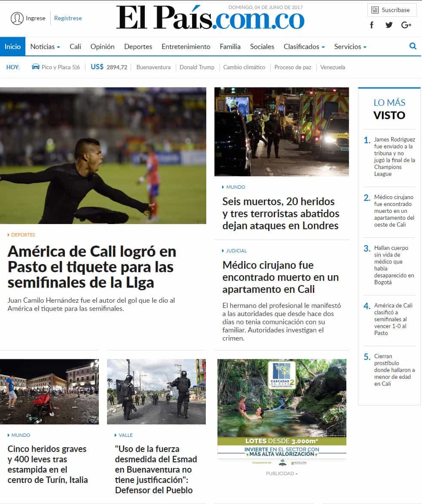Viewport: 422px width, 504px height.
Task: Expand the Noticias dropdown menu
Action: tap(45, 46)
